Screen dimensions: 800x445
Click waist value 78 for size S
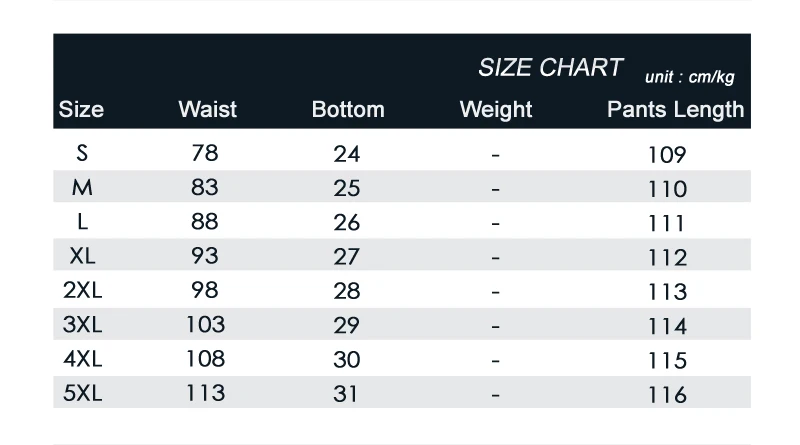click(205, 153)
